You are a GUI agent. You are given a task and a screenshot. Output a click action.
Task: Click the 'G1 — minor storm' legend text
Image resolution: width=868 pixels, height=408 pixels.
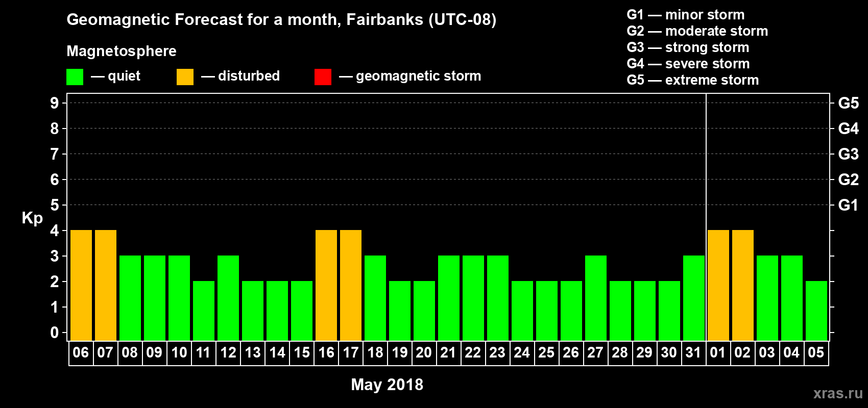point(686,15)
